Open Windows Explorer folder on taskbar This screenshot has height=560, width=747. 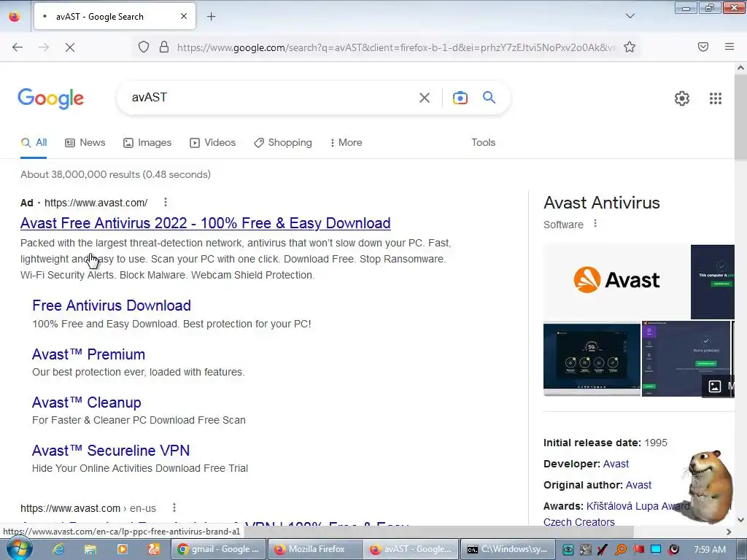coord(90,549)
